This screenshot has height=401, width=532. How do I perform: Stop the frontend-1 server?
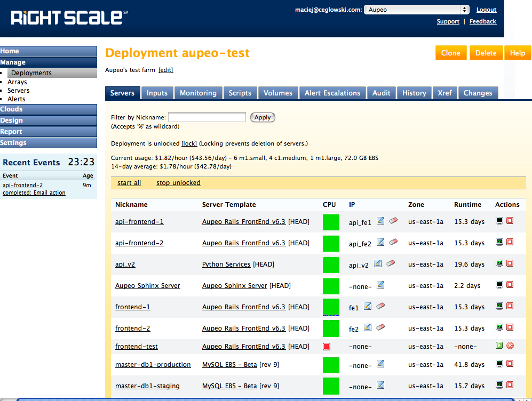[x=510, y=306]
